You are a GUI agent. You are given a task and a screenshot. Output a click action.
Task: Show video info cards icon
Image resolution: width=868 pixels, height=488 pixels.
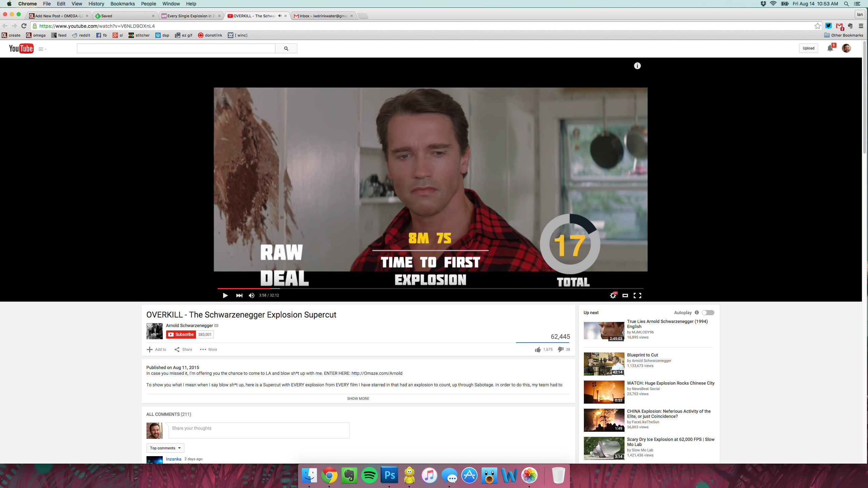point(637,66)
